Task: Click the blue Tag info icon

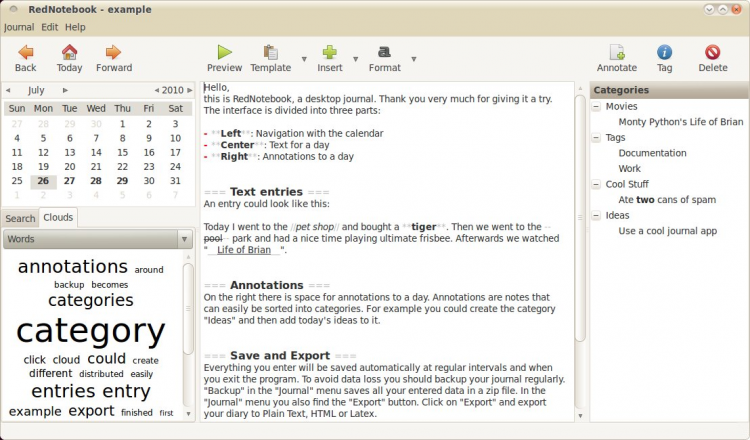Action: (664, 52)
